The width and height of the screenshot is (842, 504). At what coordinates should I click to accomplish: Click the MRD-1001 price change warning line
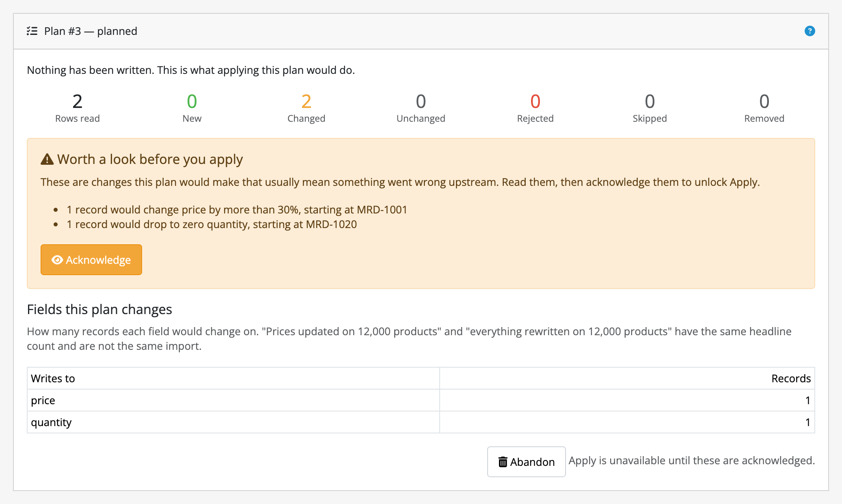coord(237,210)
